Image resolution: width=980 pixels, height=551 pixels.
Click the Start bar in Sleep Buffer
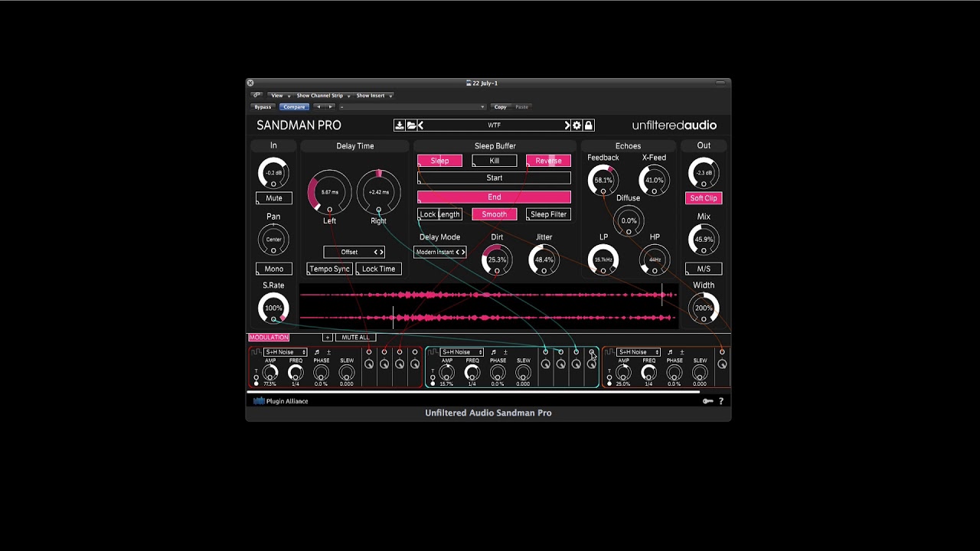pos(494,178)
